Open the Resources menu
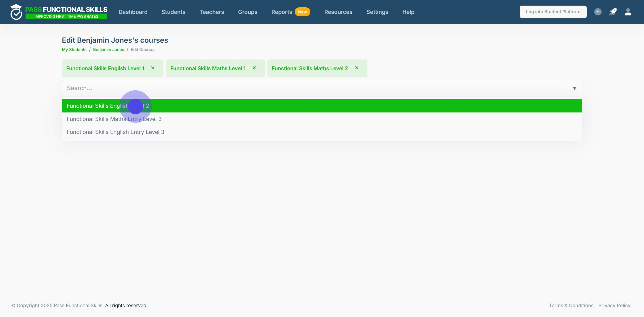This screenshot has width=644, height=317. point(338,12)
